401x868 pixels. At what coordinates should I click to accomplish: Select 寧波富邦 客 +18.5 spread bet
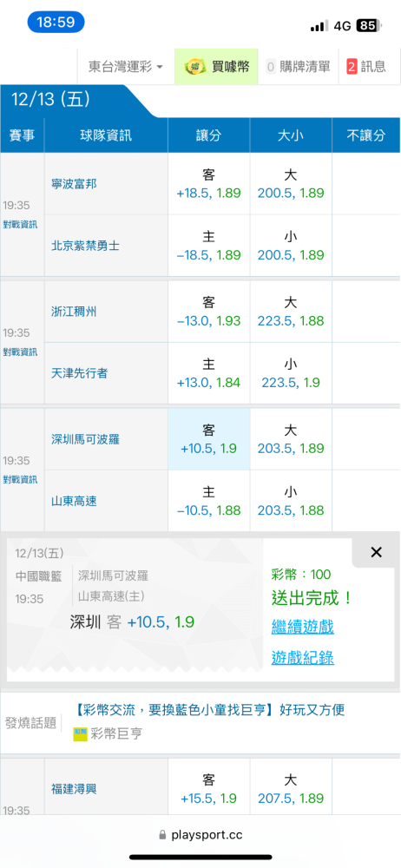tap(209, 184)
